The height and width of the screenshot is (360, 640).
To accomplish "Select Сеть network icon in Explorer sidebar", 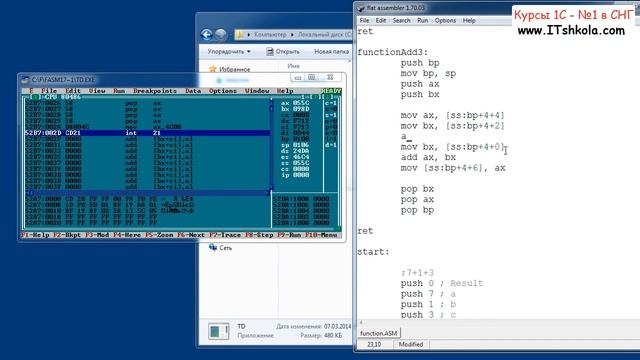I will point(213,247).
